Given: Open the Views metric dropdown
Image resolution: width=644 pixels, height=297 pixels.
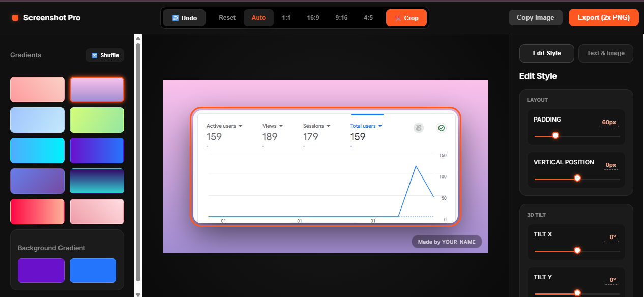Looking at the screenshot, I should pos(273,126).
